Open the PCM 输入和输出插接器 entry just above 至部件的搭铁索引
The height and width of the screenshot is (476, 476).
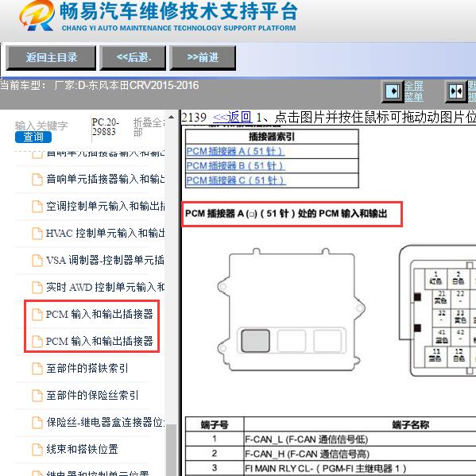tap(99, 341)
